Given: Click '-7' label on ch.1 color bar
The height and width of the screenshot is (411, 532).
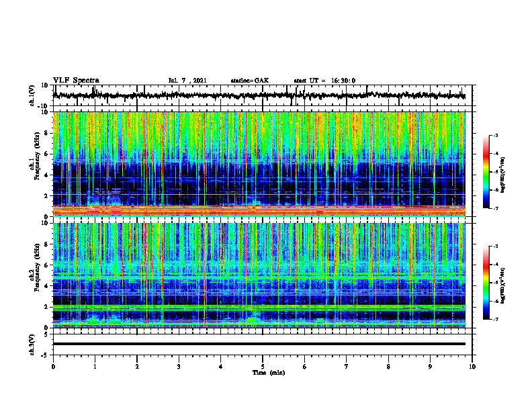Looking at the screenshot, I should pos(496,208).
